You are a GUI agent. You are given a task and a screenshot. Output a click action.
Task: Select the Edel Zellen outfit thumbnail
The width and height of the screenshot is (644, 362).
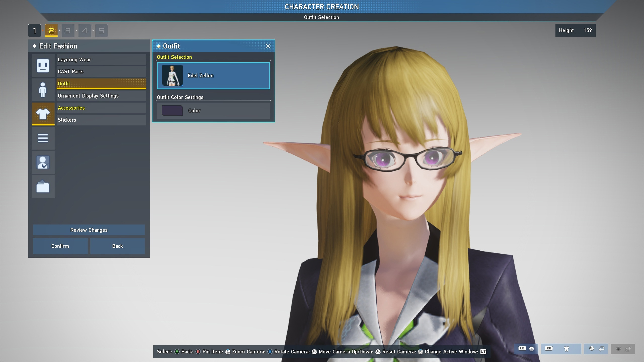(x=172, y=76)
